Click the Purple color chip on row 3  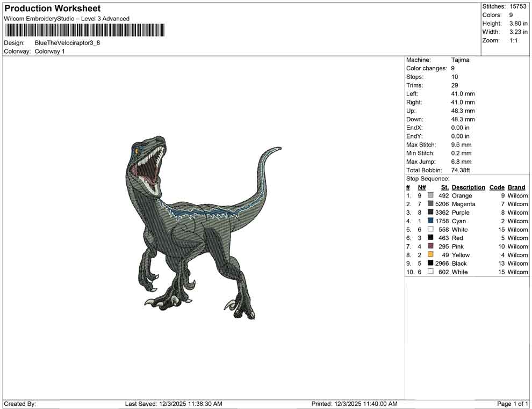coord(429,213)
